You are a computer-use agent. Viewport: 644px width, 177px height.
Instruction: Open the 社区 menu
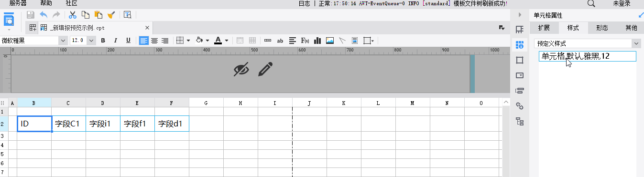coord(72,3)
